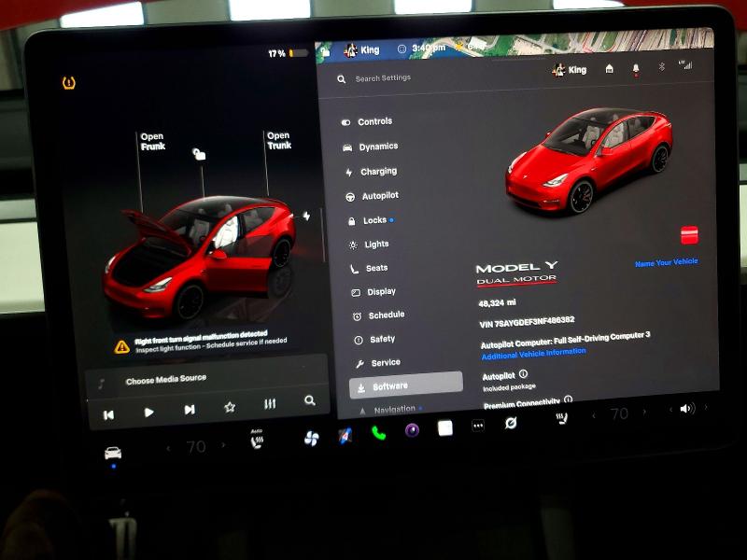Screen dimensions: 747x560
Task: Open the Charging settings menu
Action: [372, 172]
